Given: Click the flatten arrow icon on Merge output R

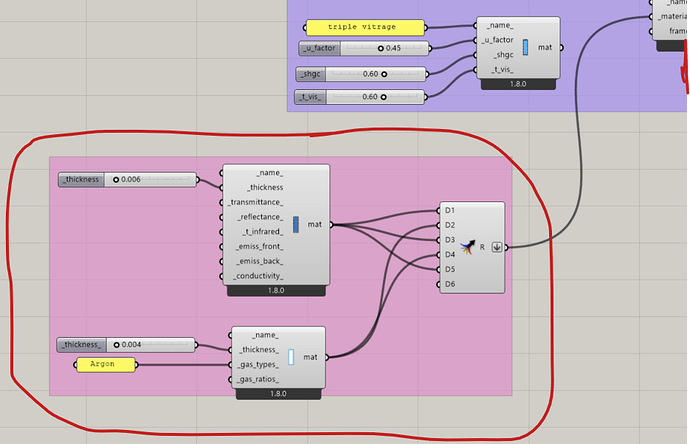Looking at the screenshot, I should [x=497, y=247].
